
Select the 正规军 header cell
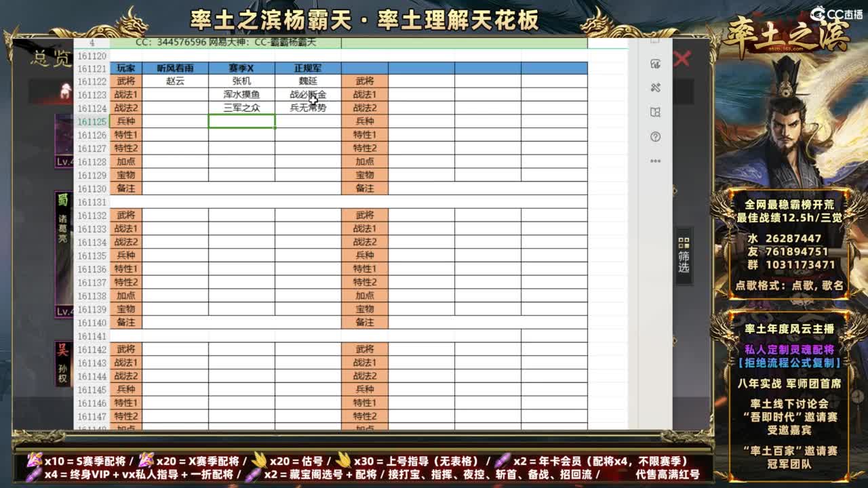click(308, 68)
